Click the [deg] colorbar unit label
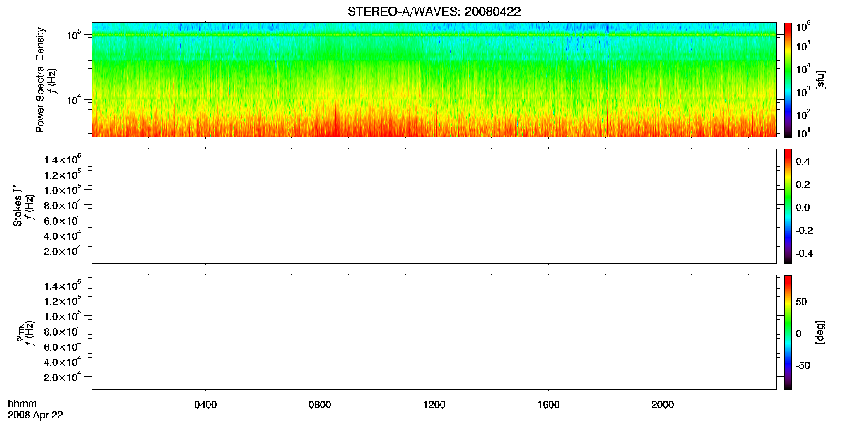Viewport: 868px width, 447px height. (x=820, y=332)
